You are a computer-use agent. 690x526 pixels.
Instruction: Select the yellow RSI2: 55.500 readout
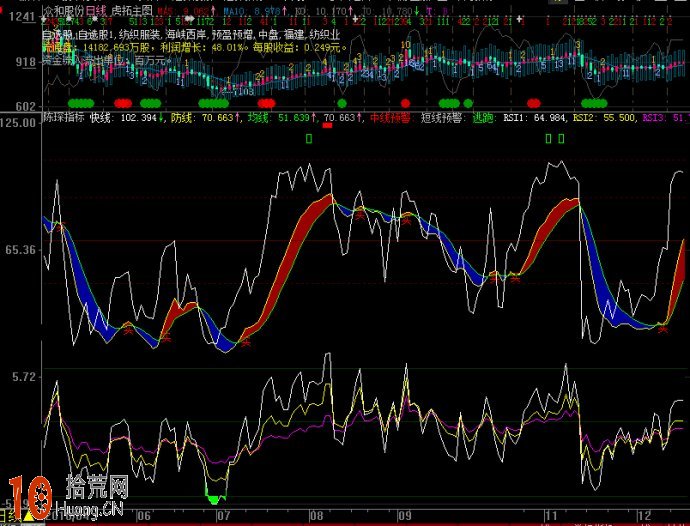click(604, 118)
